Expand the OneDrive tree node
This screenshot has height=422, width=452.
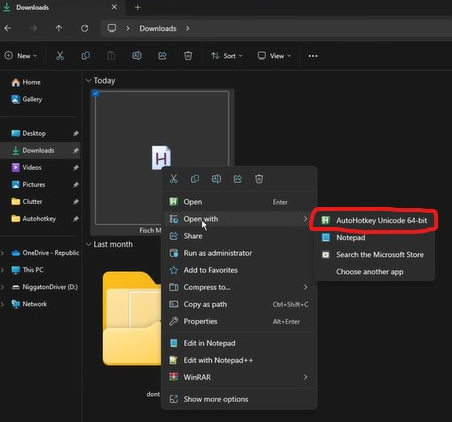[x=3, y=253]
